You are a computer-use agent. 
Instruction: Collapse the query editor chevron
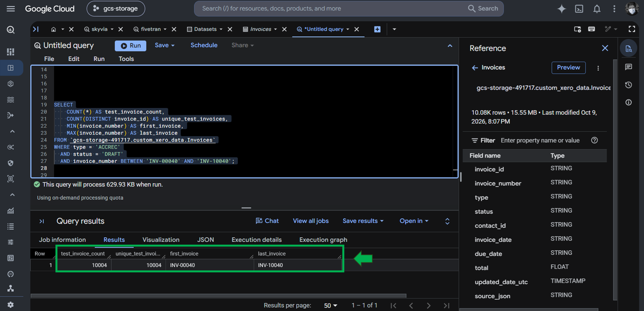[450, 46]
